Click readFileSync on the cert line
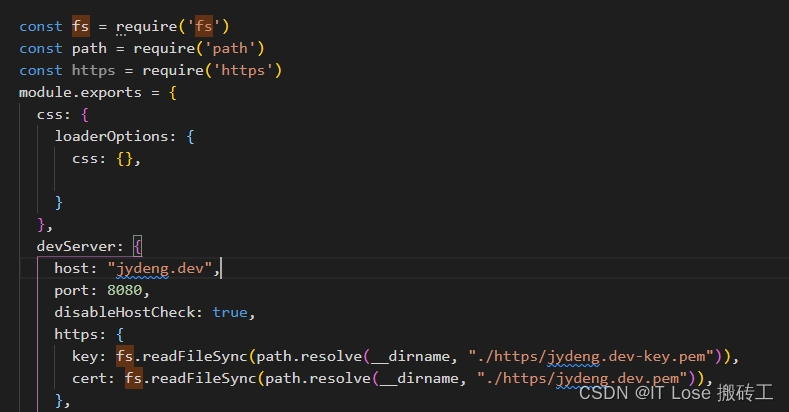Viewport: 789px width, 412px height. (x=204, y=378)
